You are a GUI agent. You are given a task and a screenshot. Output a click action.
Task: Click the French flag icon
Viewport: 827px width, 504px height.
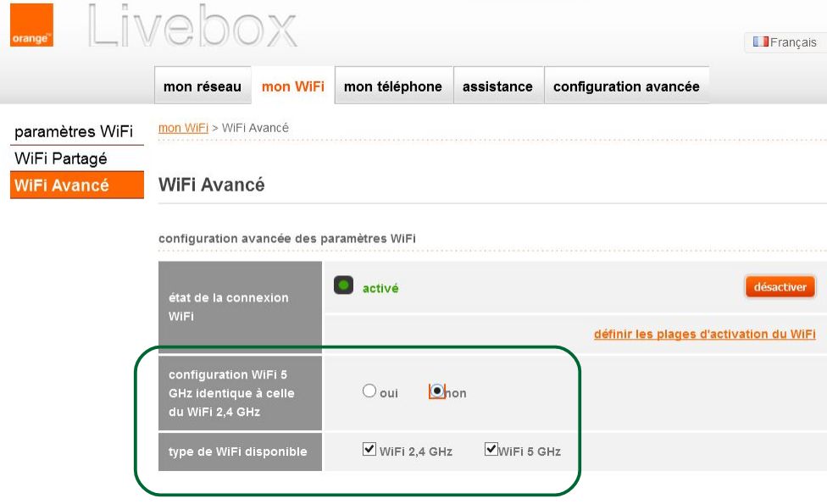tap(761, 42)
